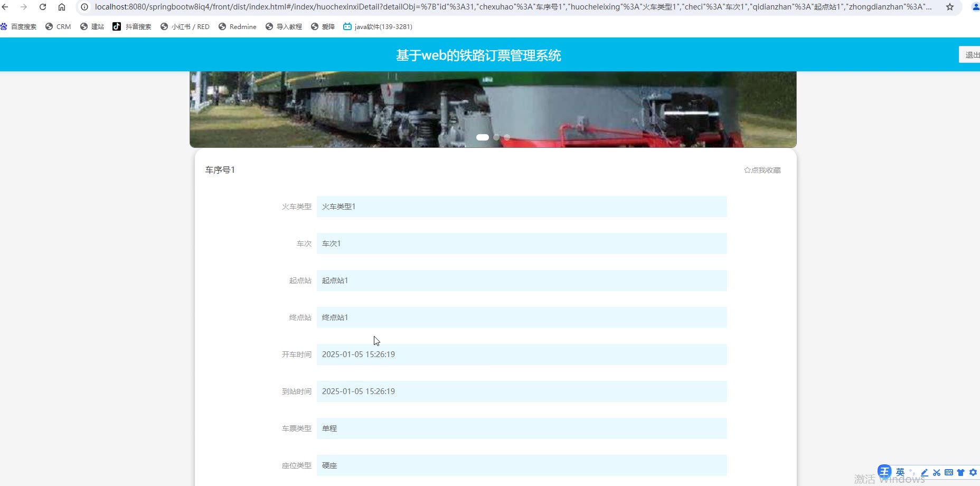View site information icon in address bar
The image size is (980, 486).
point(84,7)
